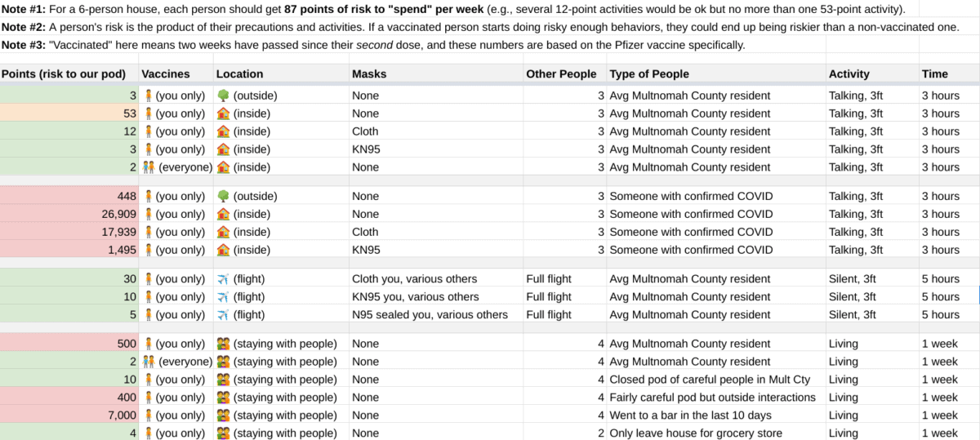
Task: Click the Note #3 text row
Action: 373,45
